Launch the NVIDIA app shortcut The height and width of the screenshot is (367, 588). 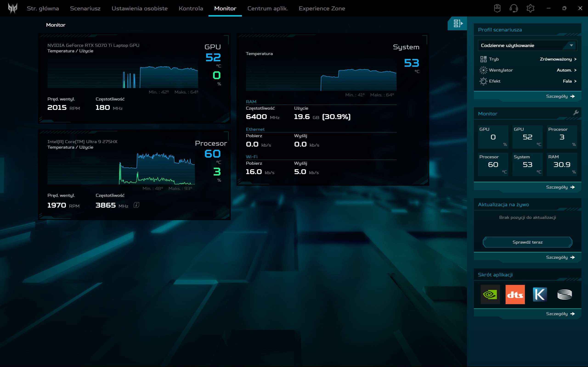coord(490,295)
